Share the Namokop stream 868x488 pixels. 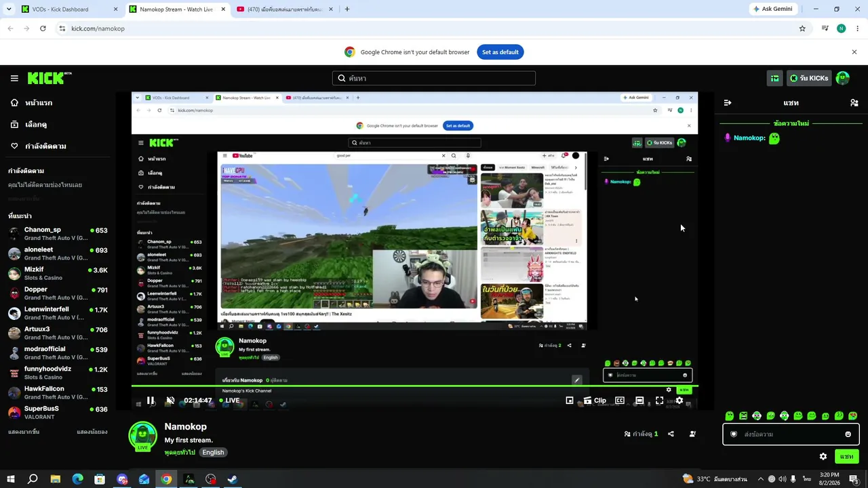click(x=671, y=434)
